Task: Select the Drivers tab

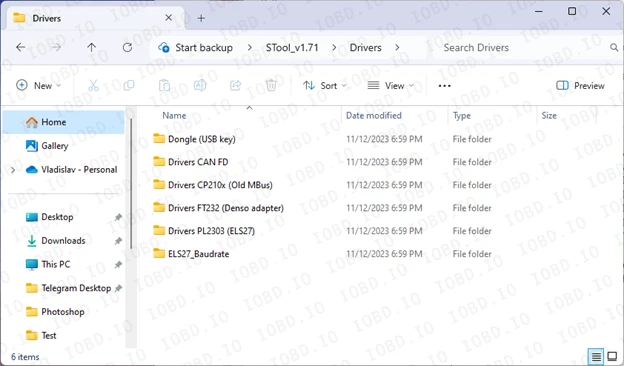Action: coord(96,18)
